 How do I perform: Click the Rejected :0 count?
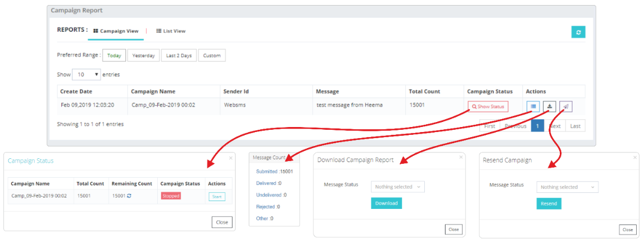(x=268, y=207)
